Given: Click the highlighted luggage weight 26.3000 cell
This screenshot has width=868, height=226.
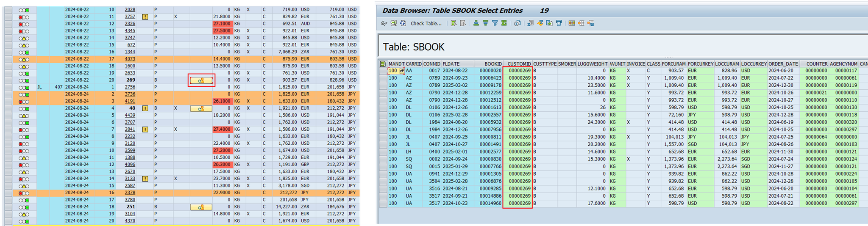Looking at the screenshot, I should tap(222, 165).
